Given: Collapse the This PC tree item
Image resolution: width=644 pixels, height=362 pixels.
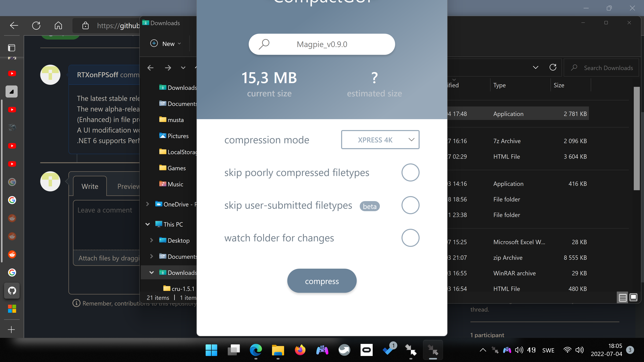Looking at the screenshot, I should [148, 224].
